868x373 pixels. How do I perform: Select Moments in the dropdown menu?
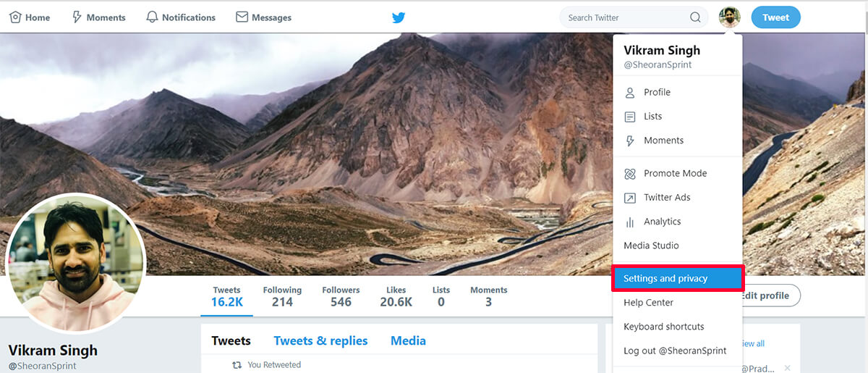coord(677,141)
